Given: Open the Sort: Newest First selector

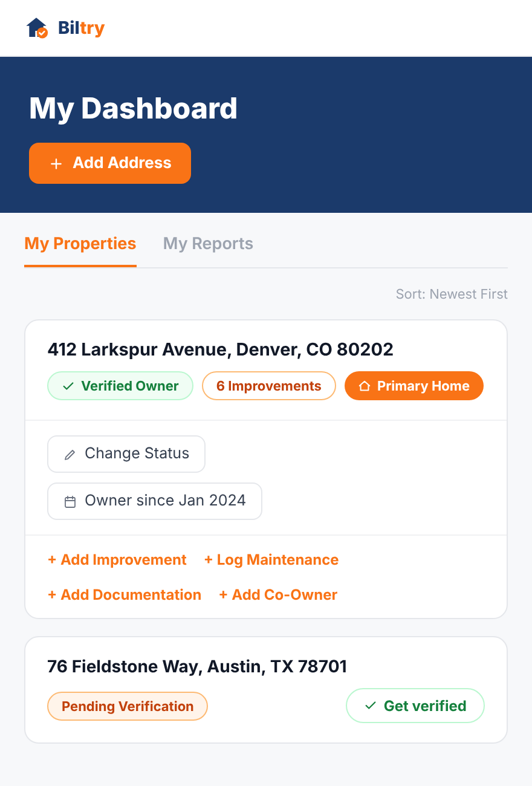Looking at the screenshot, I should pyautogui.click(x=452, y=294).
